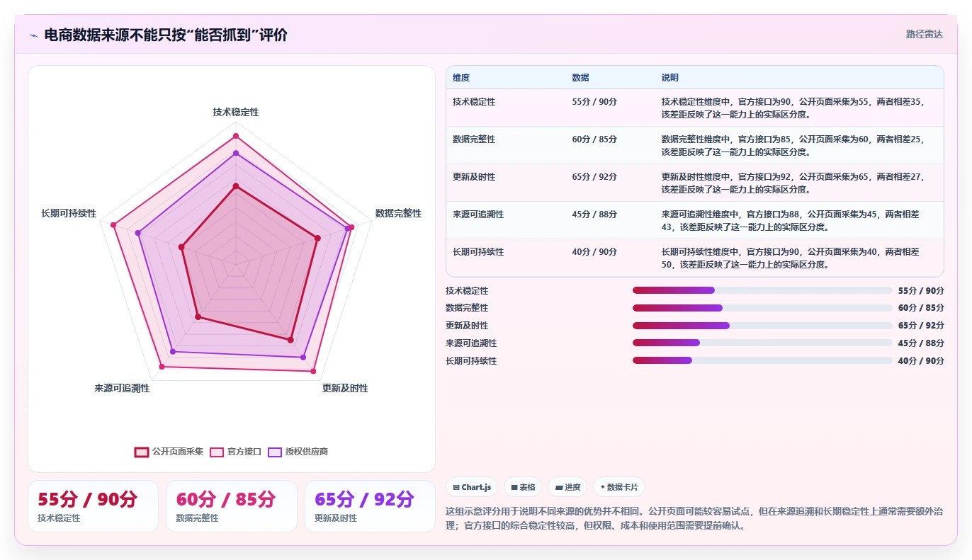Click the 说明 column header

click(670, 77)
